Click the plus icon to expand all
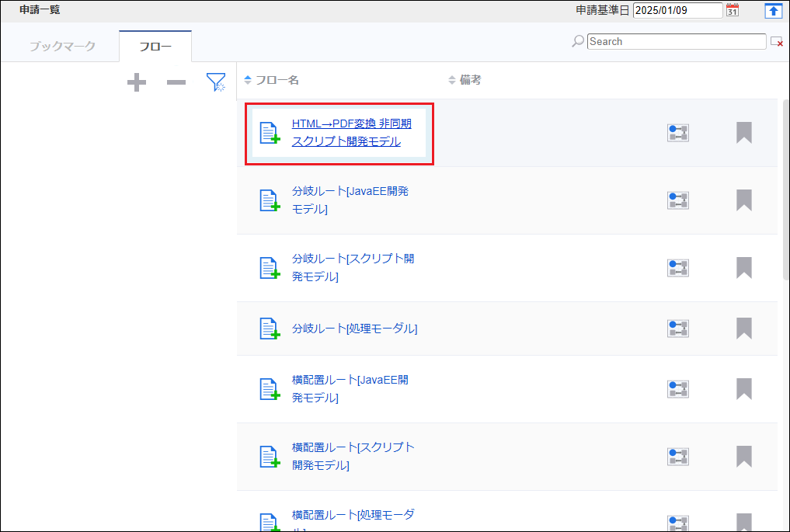The height and width of the screenshot is (532, 790). [x=137, y=82]
